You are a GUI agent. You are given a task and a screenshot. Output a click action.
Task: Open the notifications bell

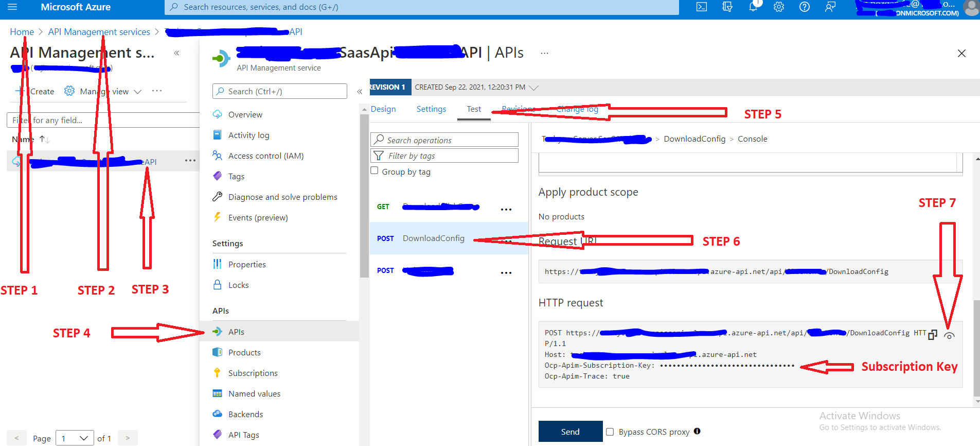pos(753,7)
